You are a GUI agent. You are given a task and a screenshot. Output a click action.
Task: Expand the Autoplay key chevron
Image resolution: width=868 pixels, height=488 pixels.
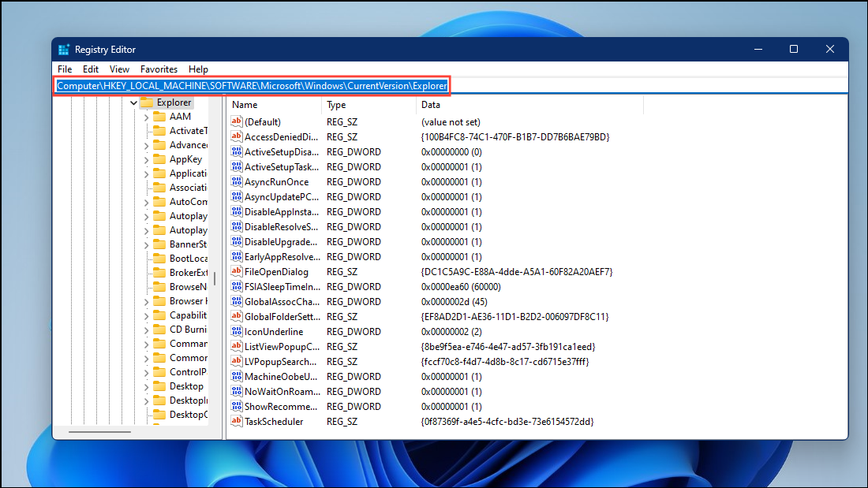click(x=147, y=215)
